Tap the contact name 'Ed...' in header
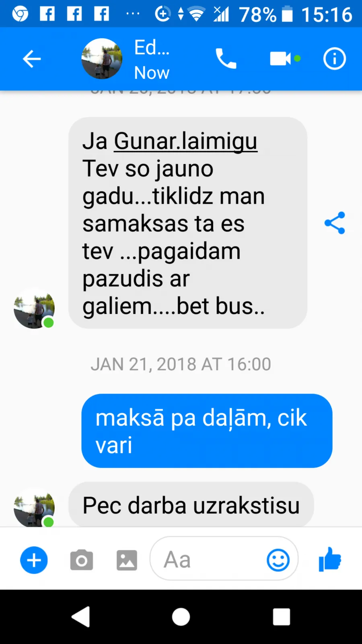This screenshot has width=362, height=644. pos(152,47)
